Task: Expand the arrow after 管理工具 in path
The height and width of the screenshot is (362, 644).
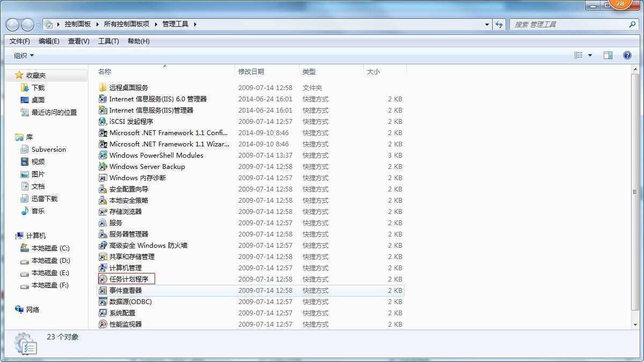Action: tap(195, 24)
